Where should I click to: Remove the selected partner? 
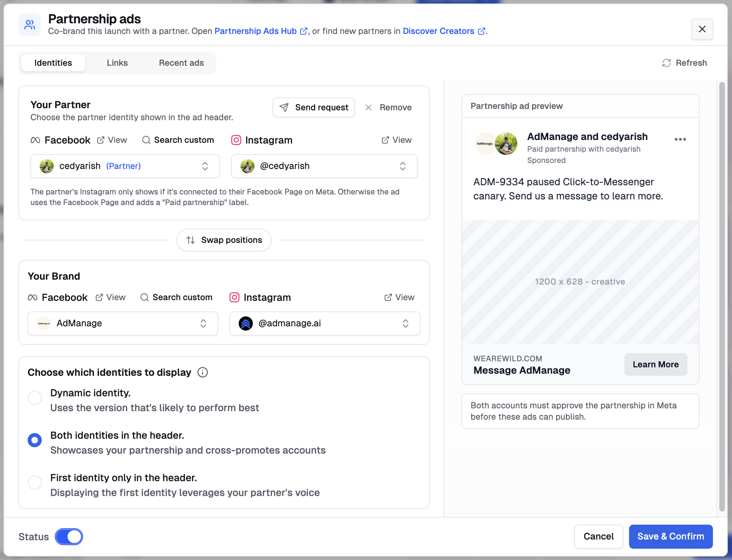[388, 107]
